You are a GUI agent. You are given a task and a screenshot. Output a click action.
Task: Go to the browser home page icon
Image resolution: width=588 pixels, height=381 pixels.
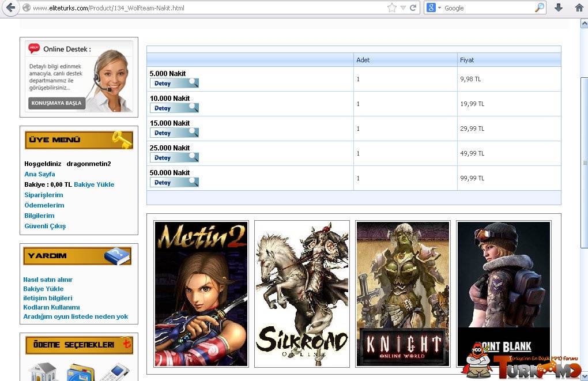click(579, 8)
